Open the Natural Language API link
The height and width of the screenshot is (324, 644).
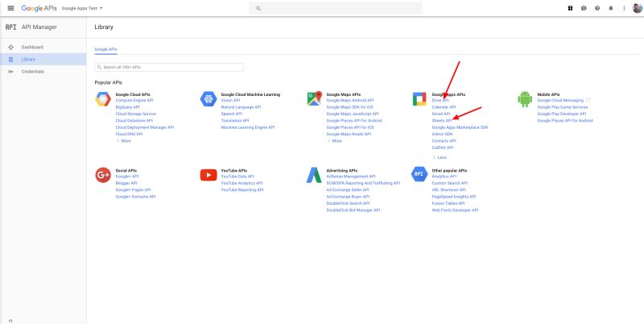(x=241, y=107)
